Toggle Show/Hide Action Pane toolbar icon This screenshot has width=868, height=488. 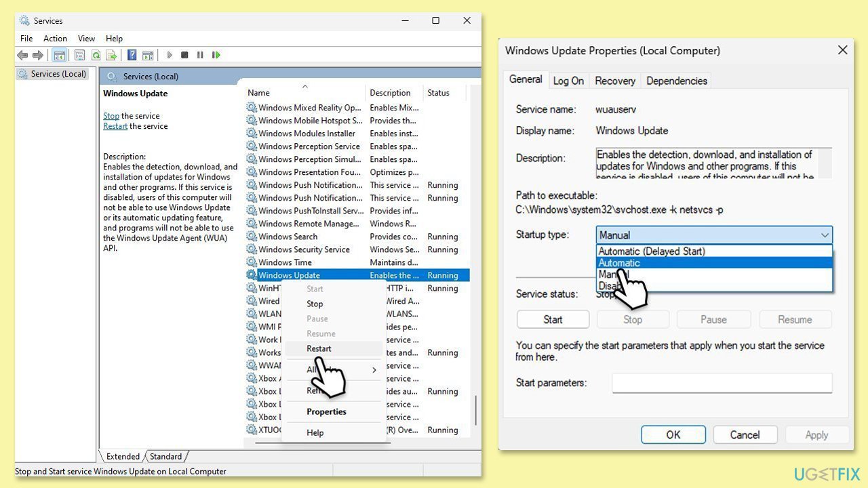click(148, 55)
